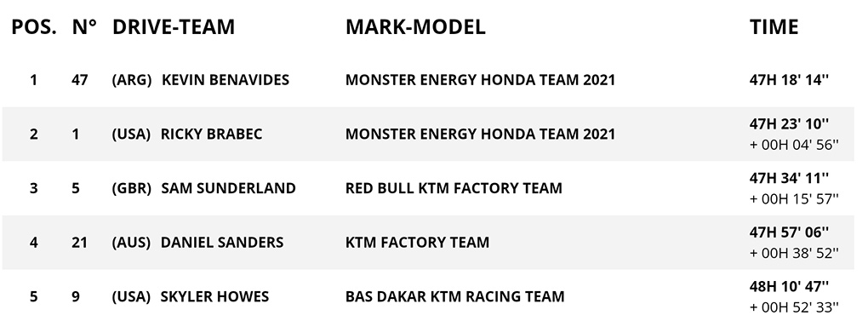Select the MARK-MODEL column header
The height and width of the screenshot is (321, 868).
(415, 26)
